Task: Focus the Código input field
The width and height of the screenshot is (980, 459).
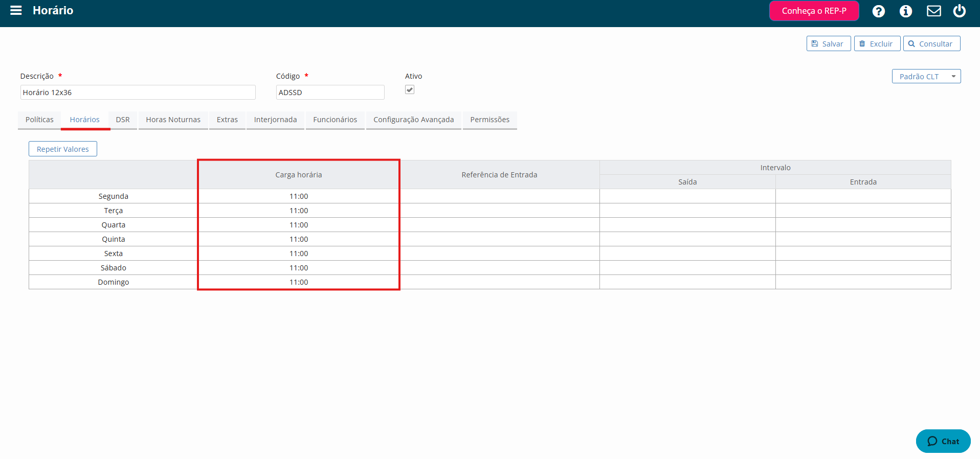Action: pos(330,92)
